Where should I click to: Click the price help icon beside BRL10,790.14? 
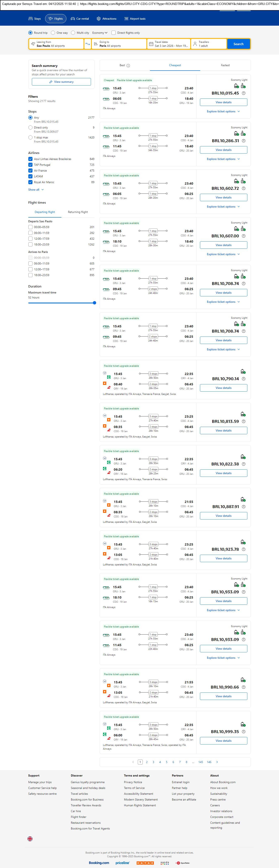click(x=244, y=379)
